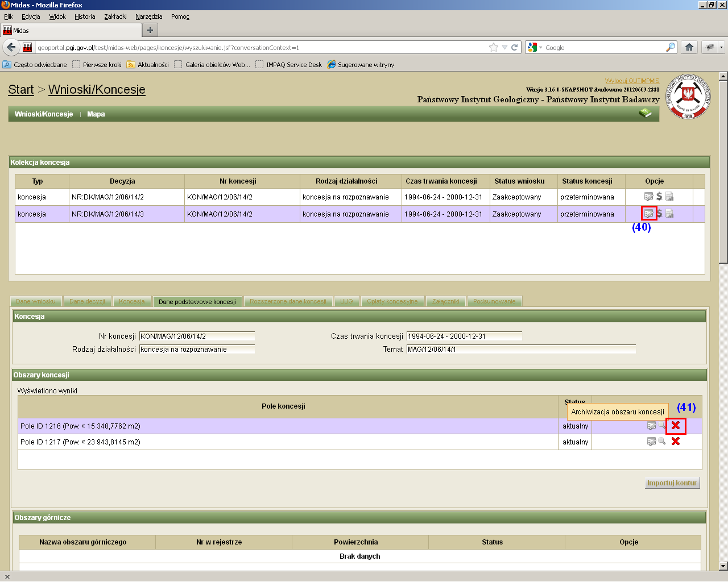The width and height of the screenshot is (728, 582).
Task: Click the Nr koncesji field
Action: coord(197,336)
